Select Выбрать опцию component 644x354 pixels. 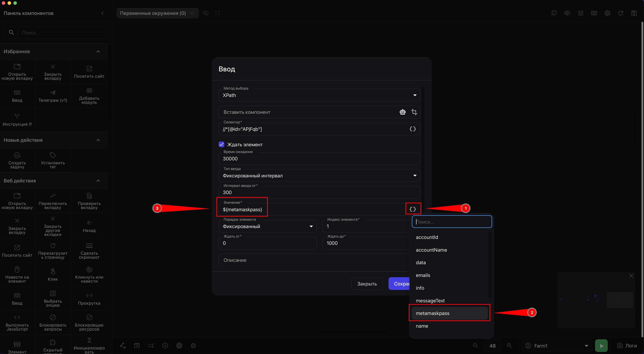click(x=53, y=299)
